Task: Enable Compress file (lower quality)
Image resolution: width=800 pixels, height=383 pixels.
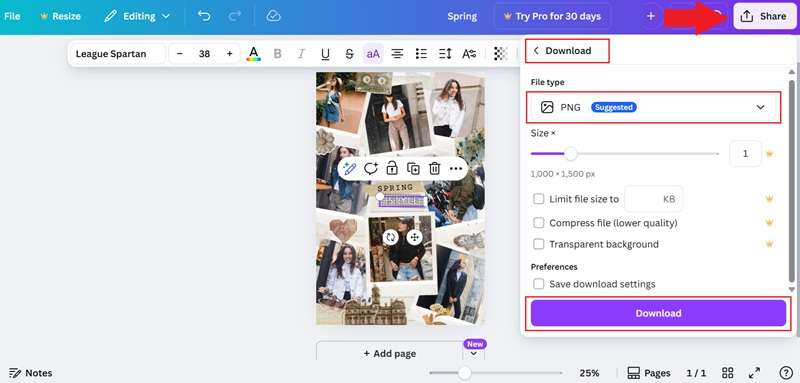Action: [x=539, y=223]
